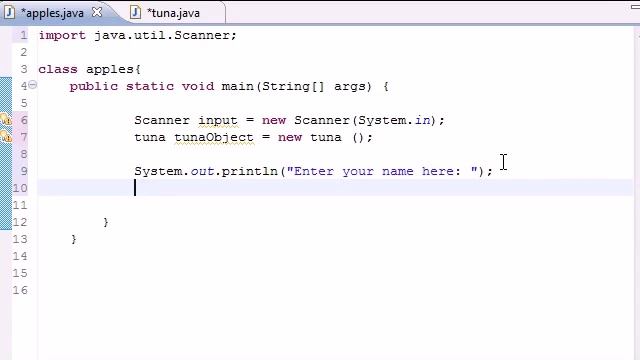Screen dimensions: 640x360
Task: Click line number 16 in the gutter
Action: (x=20, y=290)
